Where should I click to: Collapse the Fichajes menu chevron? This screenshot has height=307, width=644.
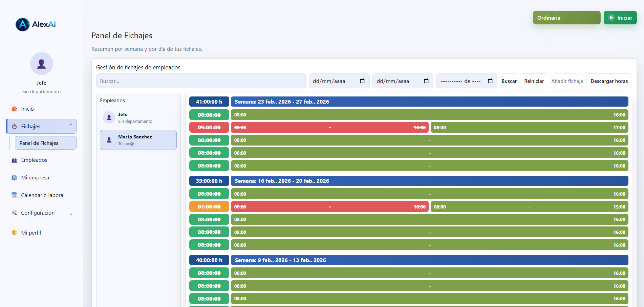71,126
